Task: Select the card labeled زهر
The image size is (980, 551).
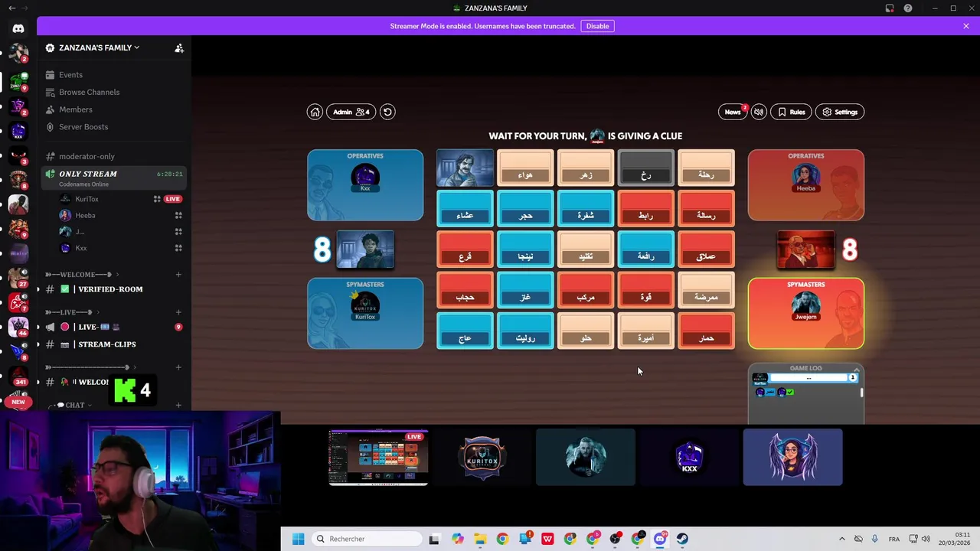Action: click(x=586, y=168)
